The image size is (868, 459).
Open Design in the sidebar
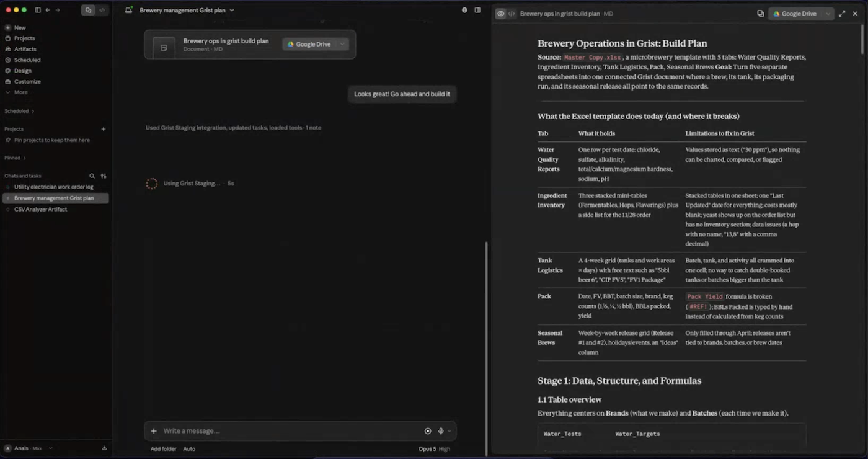[x=19, y=71]
